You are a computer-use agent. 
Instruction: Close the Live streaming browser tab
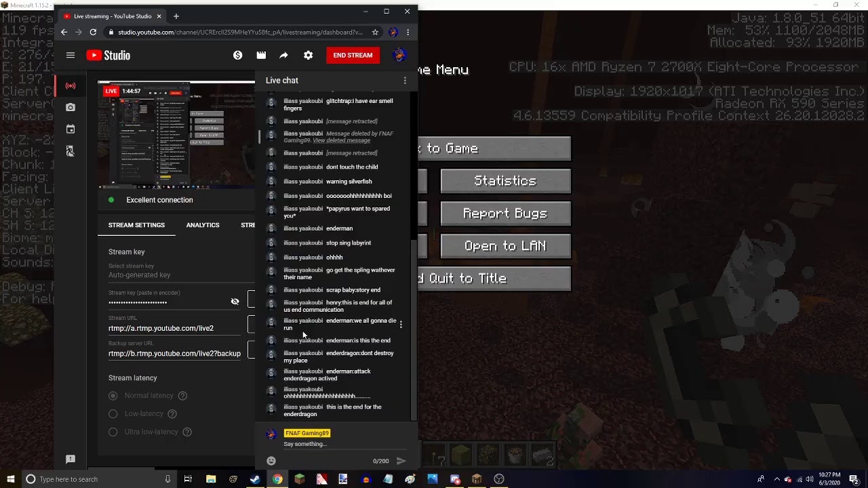coord(159,16)
